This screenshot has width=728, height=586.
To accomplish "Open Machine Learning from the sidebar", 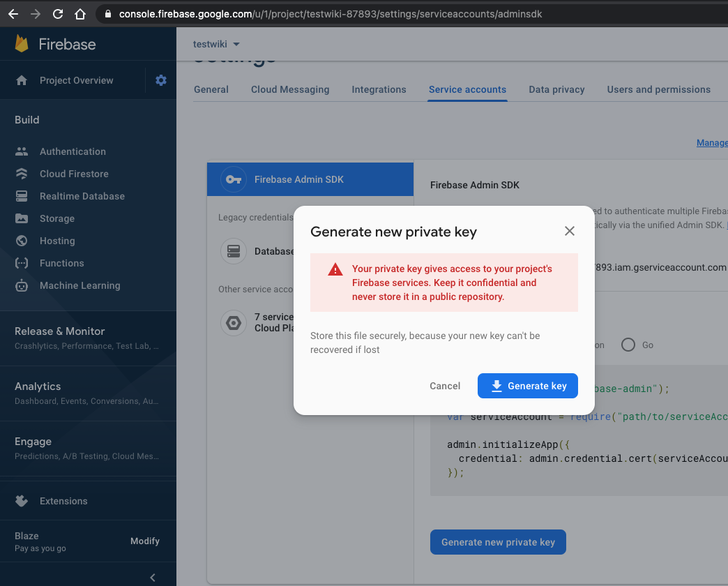I will pyautogui.click(x=80, y=285).
